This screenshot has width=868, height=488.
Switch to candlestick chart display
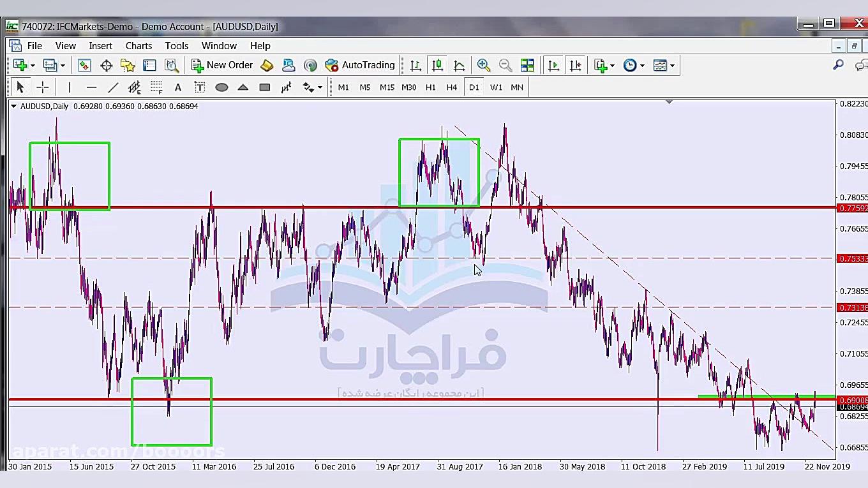(437, 65)
